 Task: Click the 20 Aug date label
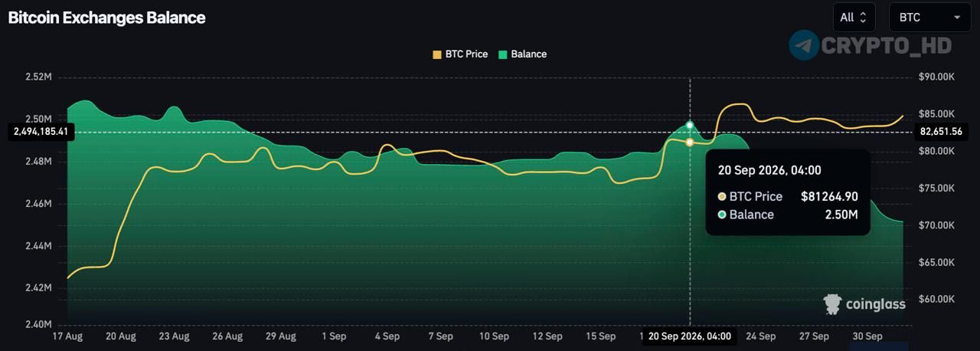(121, 336)
